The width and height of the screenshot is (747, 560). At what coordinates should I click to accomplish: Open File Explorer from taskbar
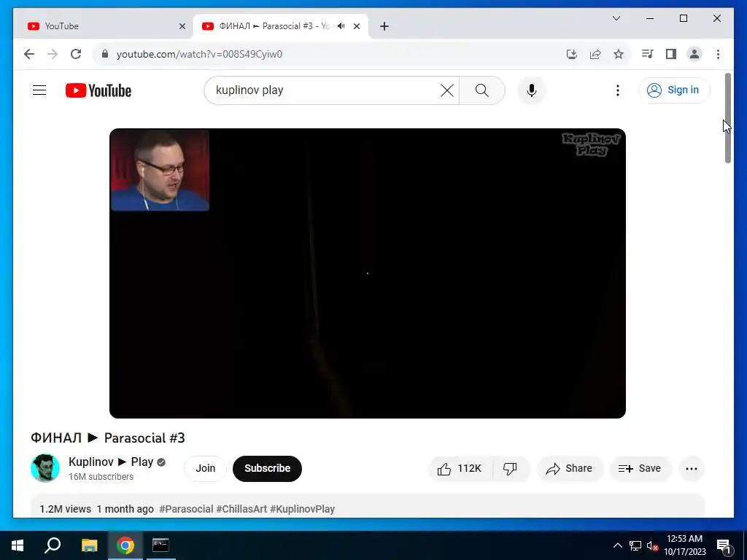[x=89, y=545]
